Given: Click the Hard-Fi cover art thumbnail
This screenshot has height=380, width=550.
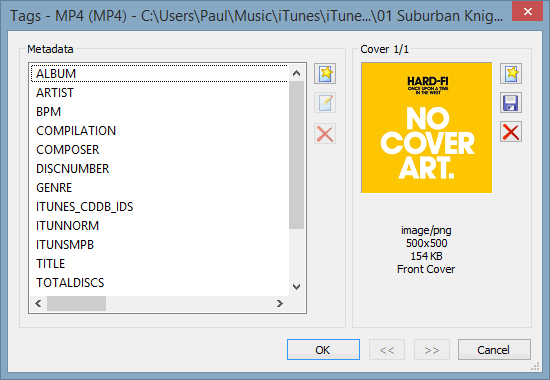Looking at the screenshot, I should [x=427, y=128].
